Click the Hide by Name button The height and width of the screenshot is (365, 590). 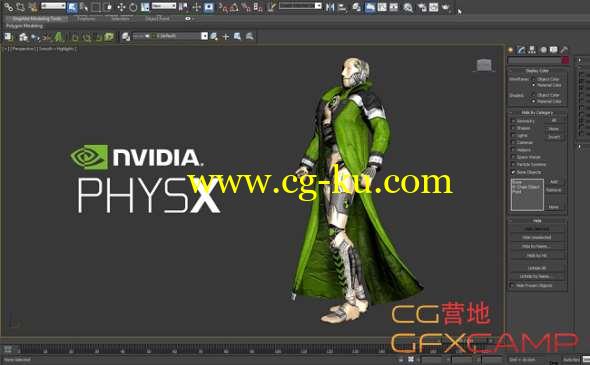tap(537, 246)
